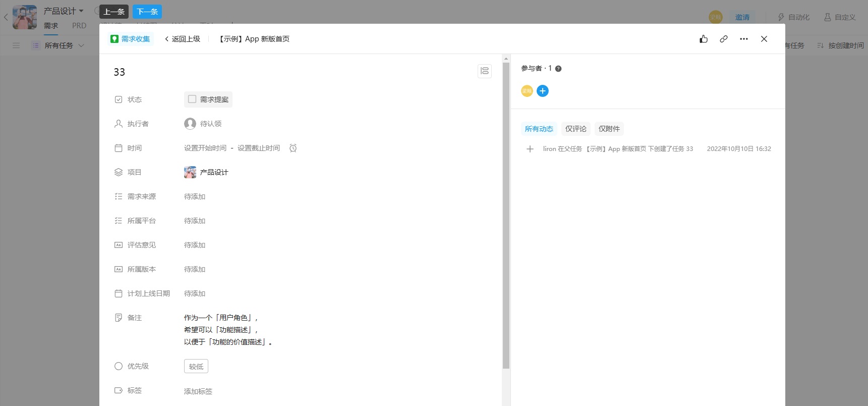Click the back arrow in top-left
The width and height of the screenshot is (868, 406).
(x=6, y=17)
